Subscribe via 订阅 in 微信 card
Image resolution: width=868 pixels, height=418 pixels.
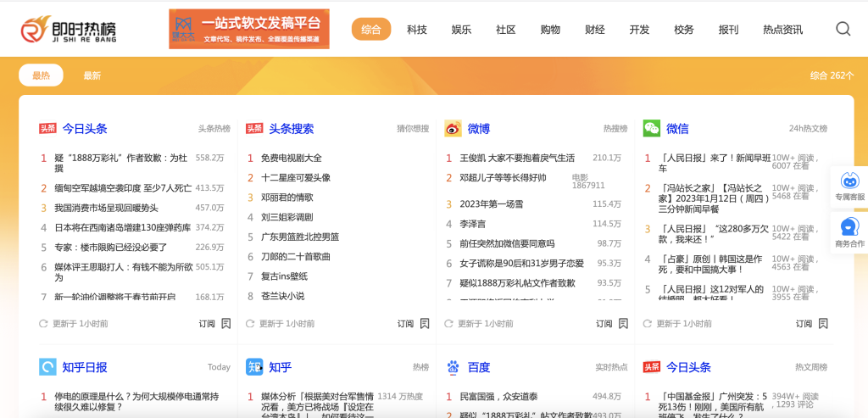pyautogui.click(x=804, y=323)
